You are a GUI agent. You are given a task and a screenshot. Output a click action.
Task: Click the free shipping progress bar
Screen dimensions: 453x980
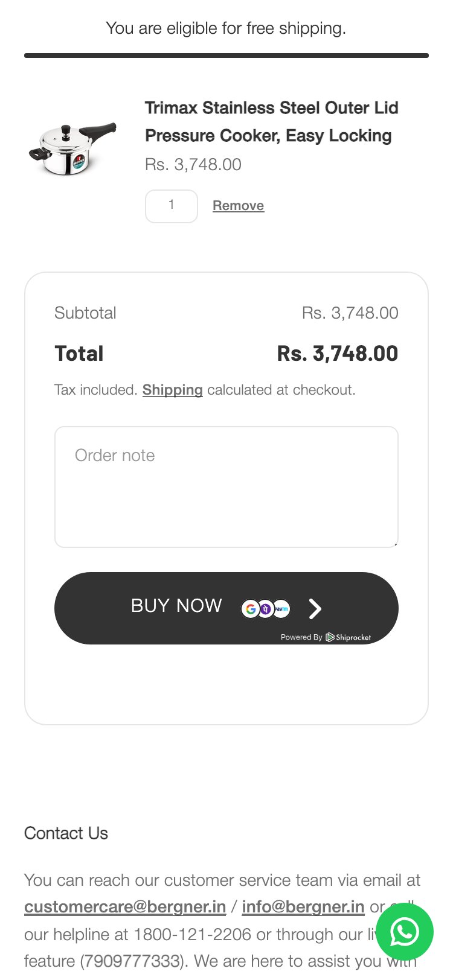click(226, 56)
